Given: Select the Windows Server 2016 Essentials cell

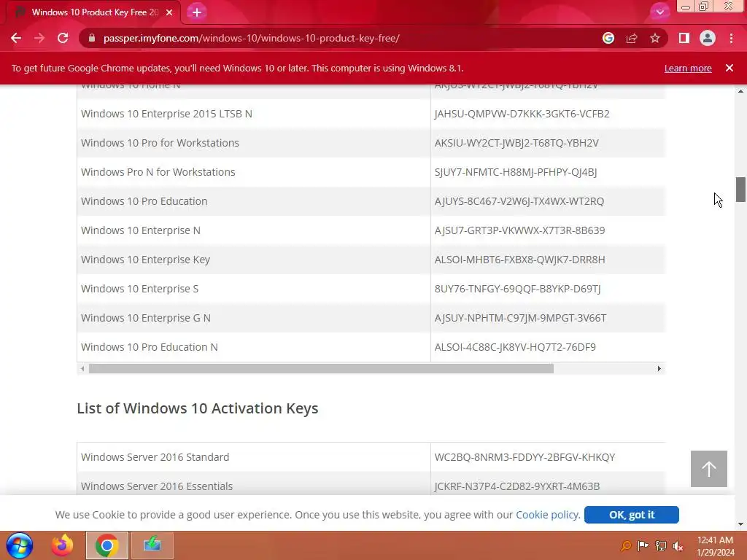Looking at the screenshot, I should coord(253,484).
